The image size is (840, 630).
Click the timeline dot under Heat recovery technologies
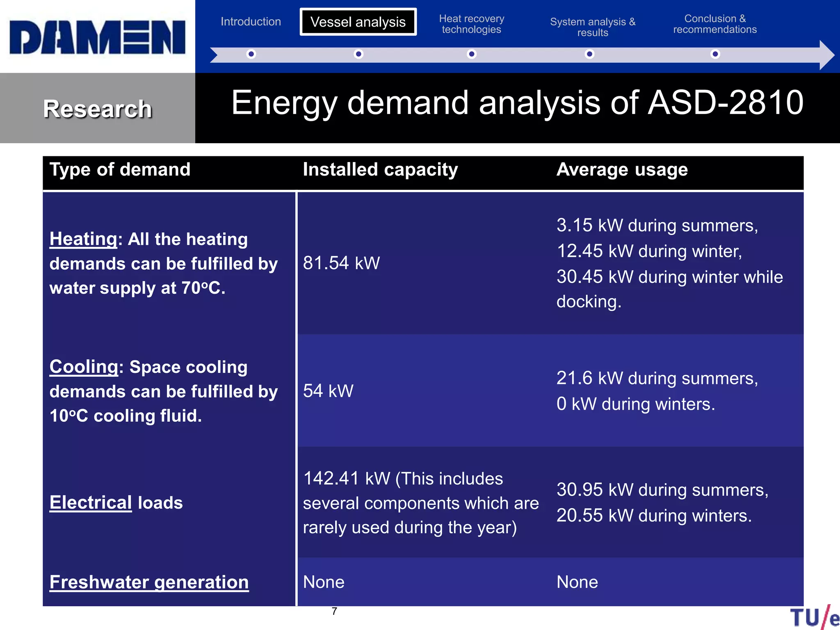point(472,54)
